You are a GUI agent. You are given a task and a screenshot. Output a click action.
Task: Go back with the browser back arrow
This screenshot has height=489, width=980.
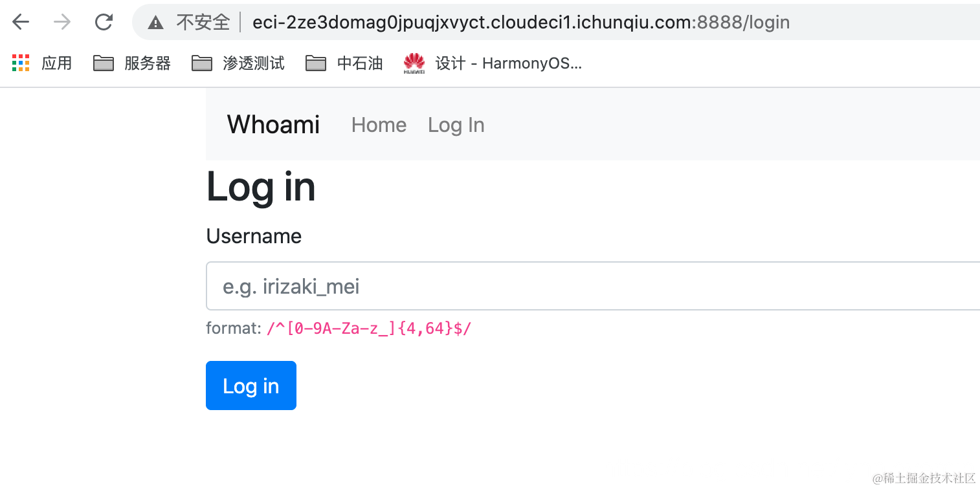click(21, 23)
